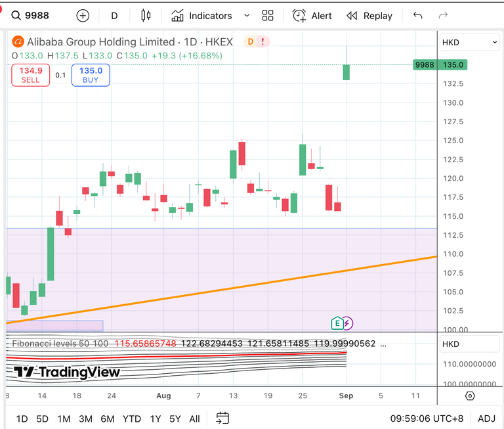The height and width of the screenshot is (429, 504).
Task: Click the 135.0 BUY button
Action: click(x=91, y=76)
